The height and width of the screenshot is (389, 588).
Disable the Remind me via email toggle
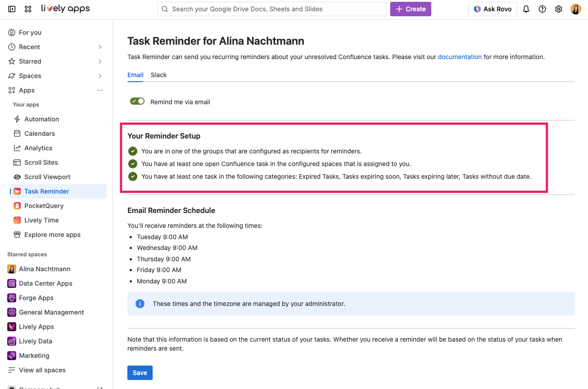point(137,101)
